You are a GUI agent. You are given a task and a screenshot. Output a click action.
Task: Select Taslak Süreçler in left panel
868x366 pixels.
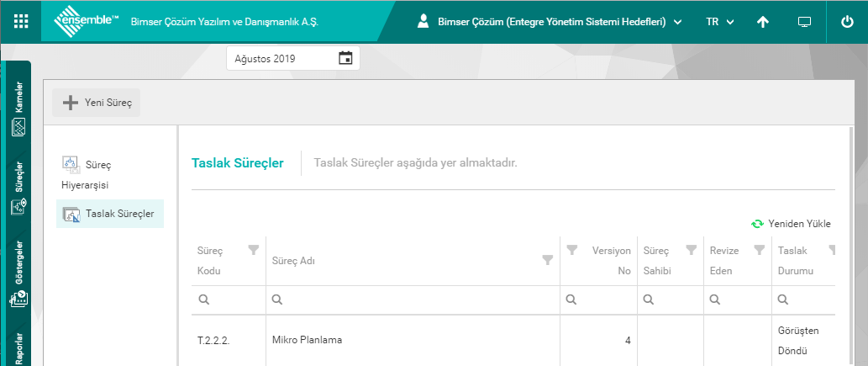coord(109,214)
